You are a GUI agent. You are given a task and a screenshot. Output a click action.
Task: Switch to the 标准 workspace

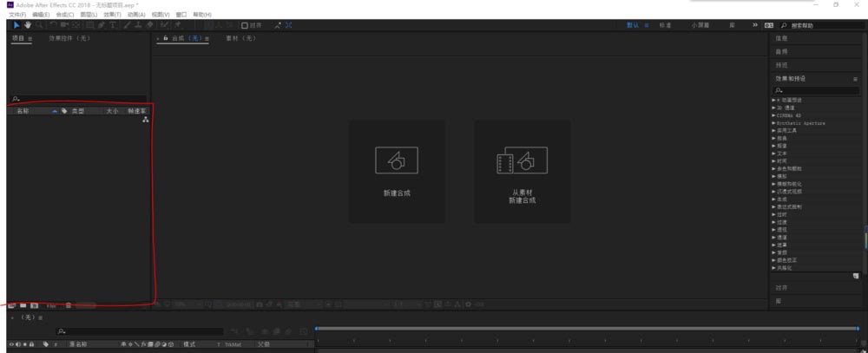[665, 25]
